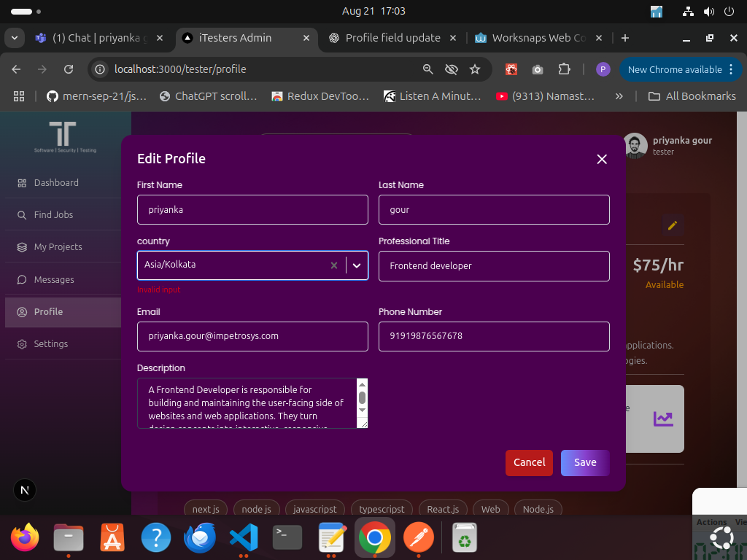
Task: Bookmark this page with the star icon
Action: pyautogui.click(x=475, y=69)
